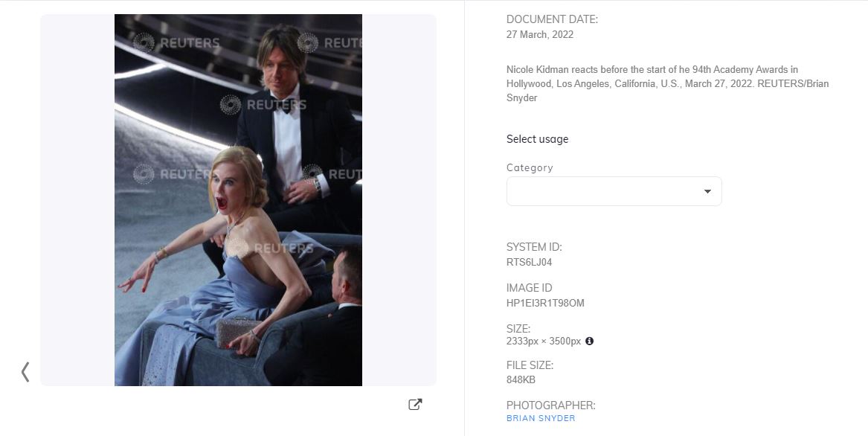Select the system ID value RTS6LJ04

pos(529,262)
